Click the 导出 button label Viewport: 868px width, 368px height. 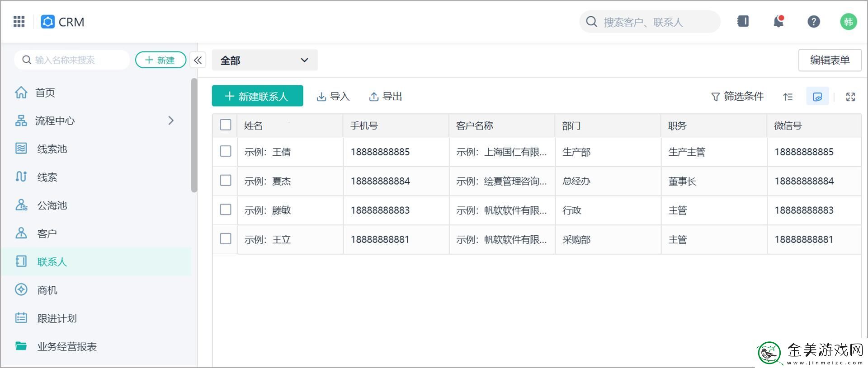pos(392,97)
